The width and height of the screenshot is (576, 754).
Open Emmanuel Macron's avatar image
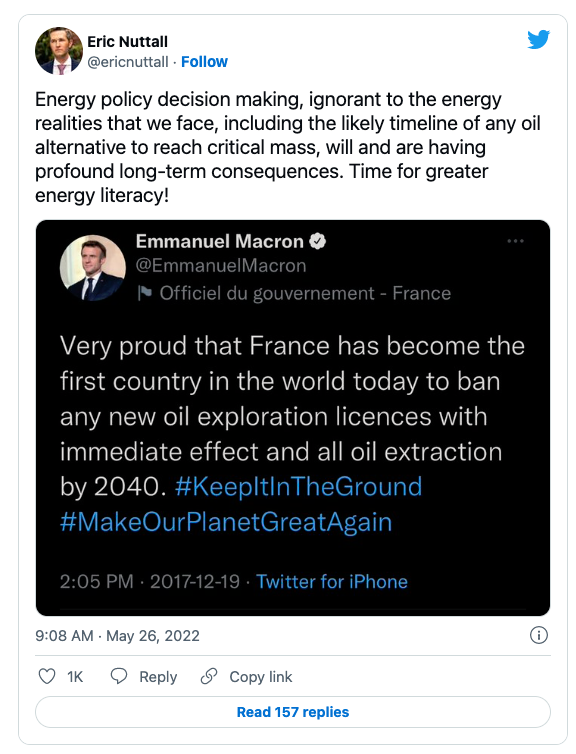click(92, 268)
